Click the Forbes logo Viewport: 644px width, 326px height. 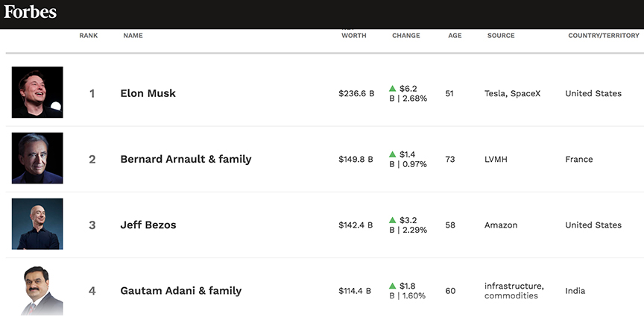click(x=30, y=12)
